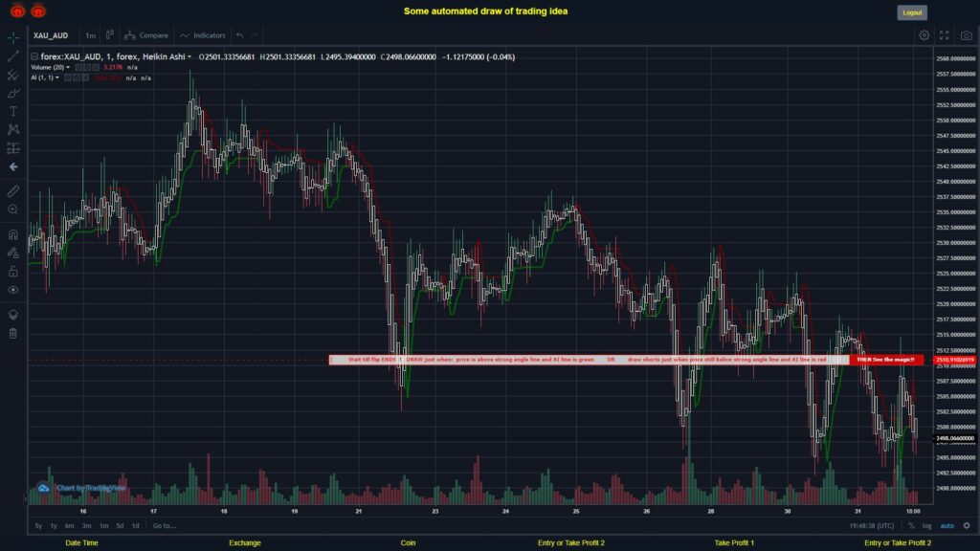Image resolution: width=980 pixels, height=551 pixels.
Task: Open the bottom-right chart properties gear
Action: 967,526
